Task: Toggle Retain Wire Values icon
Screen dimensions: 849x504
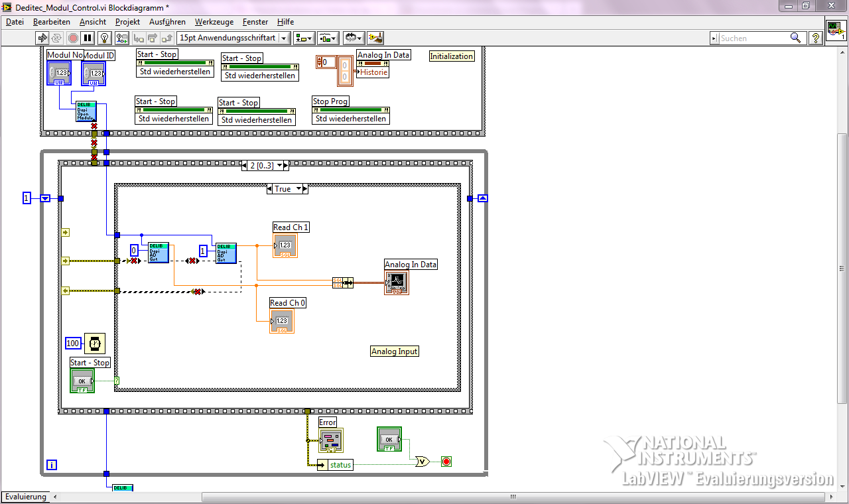Action: click(121, 38)
